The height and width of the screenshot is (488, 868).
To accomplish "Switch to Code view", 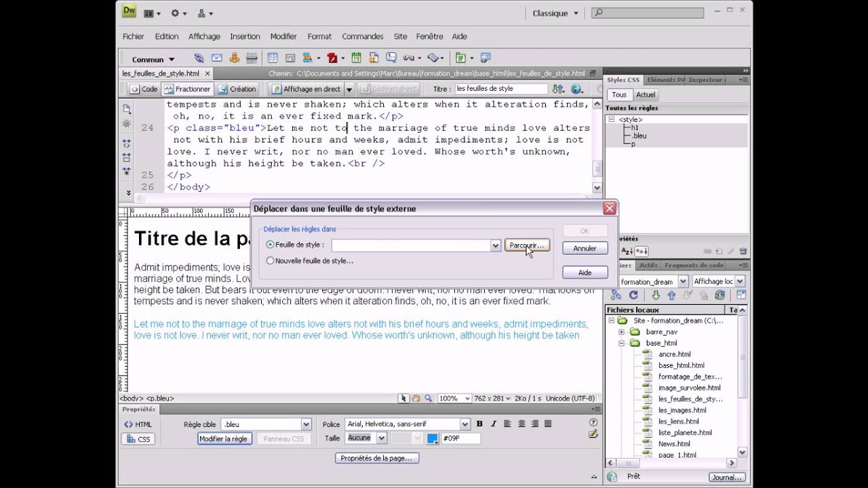I will click(144, 89).
